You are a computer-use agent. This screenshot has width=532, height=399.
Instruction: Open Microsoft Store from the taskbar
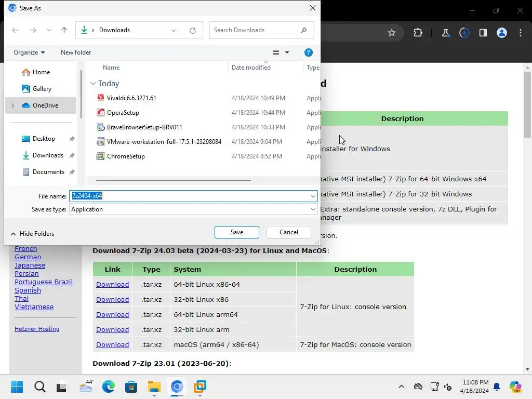[131, 387]
